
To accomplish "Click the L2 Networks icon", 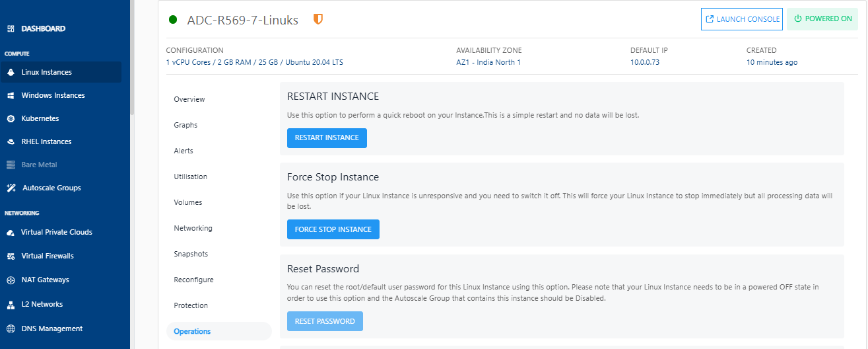I will pos(11,305).
